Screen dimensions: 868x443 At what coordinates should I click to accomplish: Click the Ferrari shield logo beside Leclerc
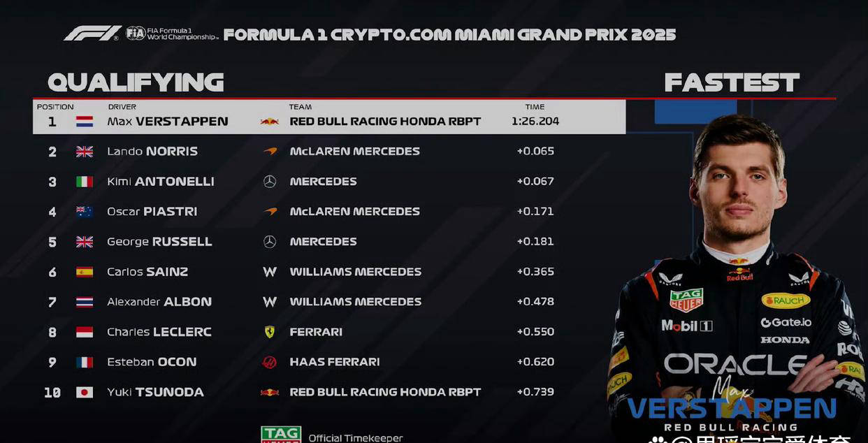click(270, 332)
